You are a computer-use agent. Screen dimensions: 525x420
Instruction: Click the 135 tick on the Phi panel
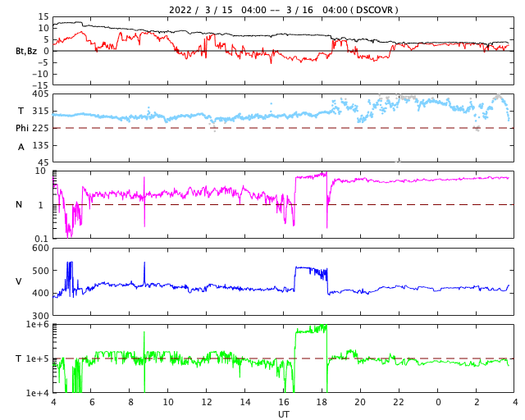pyautogui.click(x=40, y=146)
